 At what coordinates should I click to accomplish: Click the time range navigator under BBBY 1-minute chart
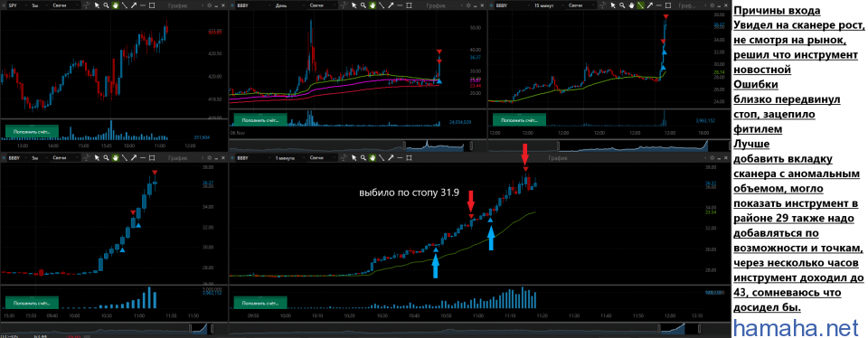[x=479, y=329]
